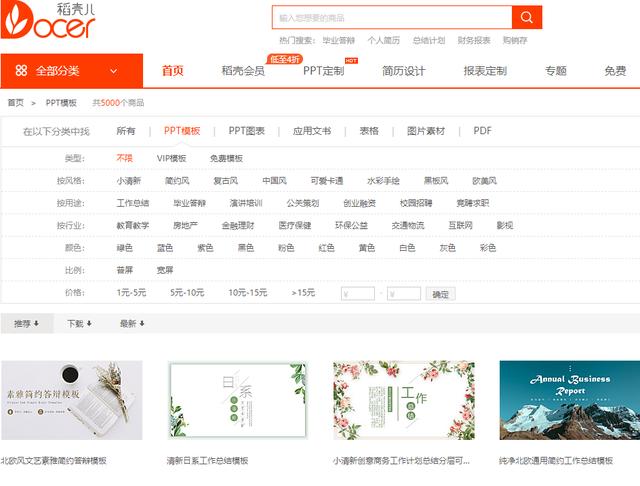Open the 稻壳会员 tab
This screenshot has height=486, width=640.
click(x=242, y=71)
